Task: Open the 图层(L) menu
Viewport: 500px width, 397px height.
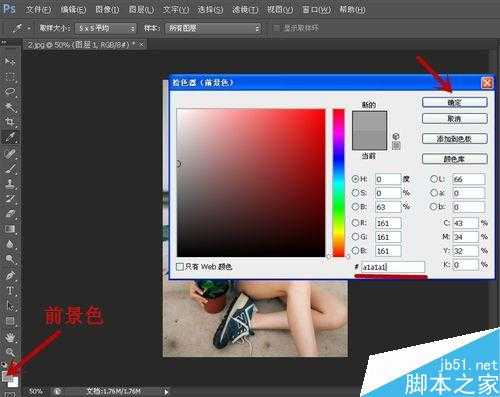Action: coord(142,9)
